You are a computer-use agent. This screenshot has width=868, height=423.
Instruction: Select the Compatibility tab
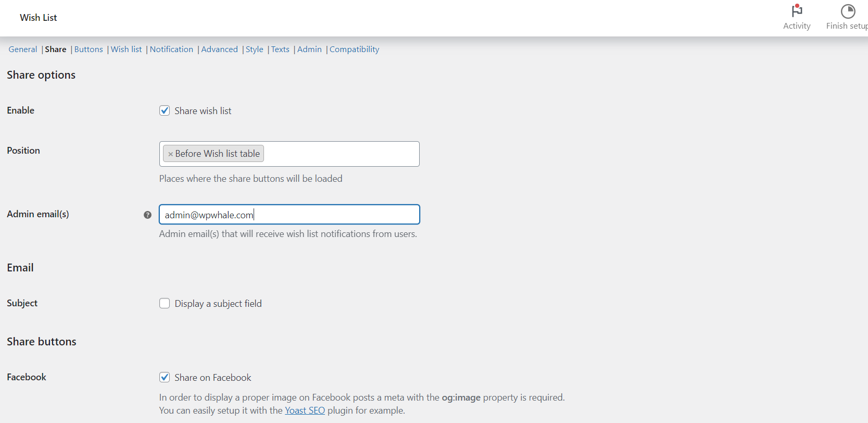pyautogui.click(x=354, y=49)
